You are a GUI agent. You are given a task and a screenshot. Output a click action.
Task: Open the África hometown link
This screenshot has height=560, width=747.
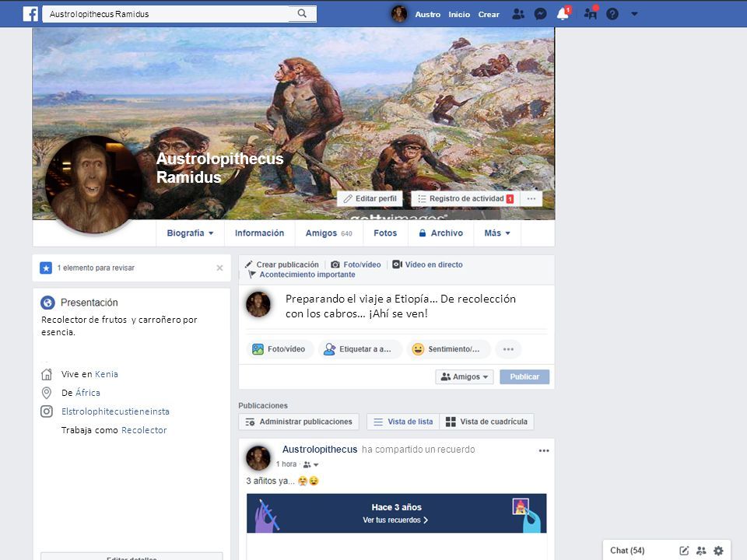point(88,393)
